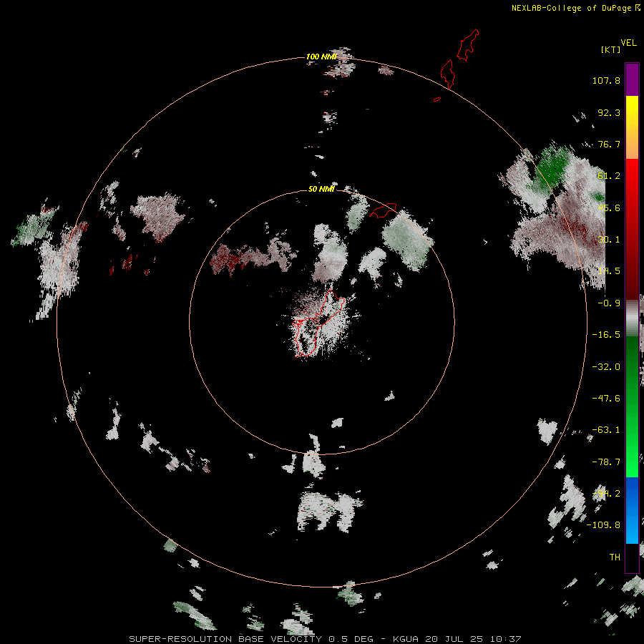Select the black TH segment of the color bar

click(x=632, y=557)
